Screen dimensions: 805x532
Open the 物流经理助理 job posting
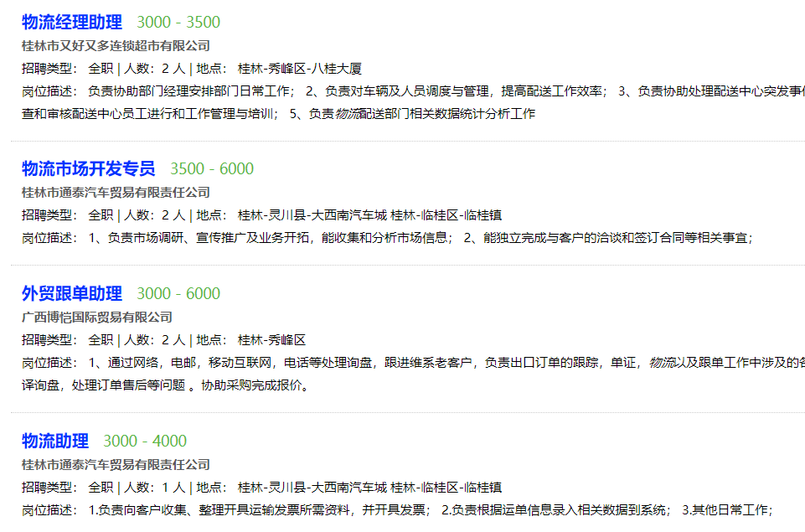click(72, 22)
